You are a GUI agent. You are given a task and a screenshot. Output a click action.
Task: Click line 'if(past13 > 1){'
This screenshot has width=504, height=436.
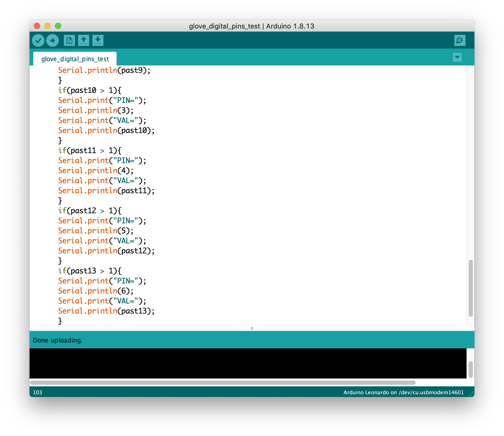tap(90, 271)
